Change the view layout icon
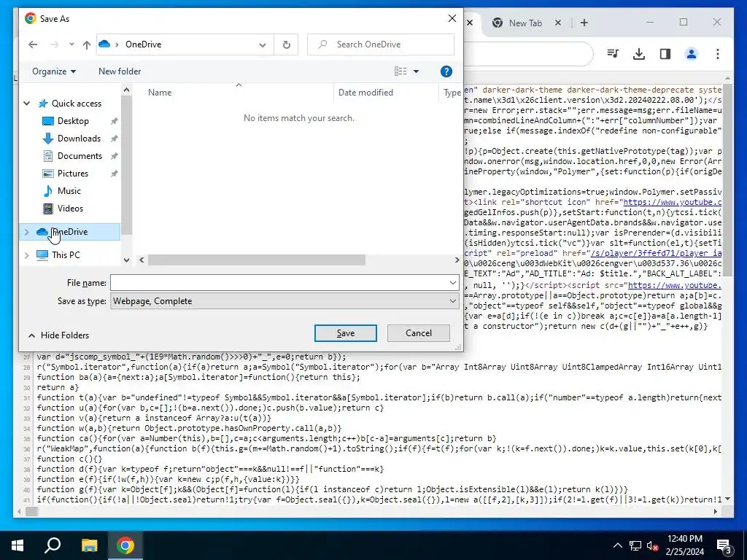 (x=400, y=71)
